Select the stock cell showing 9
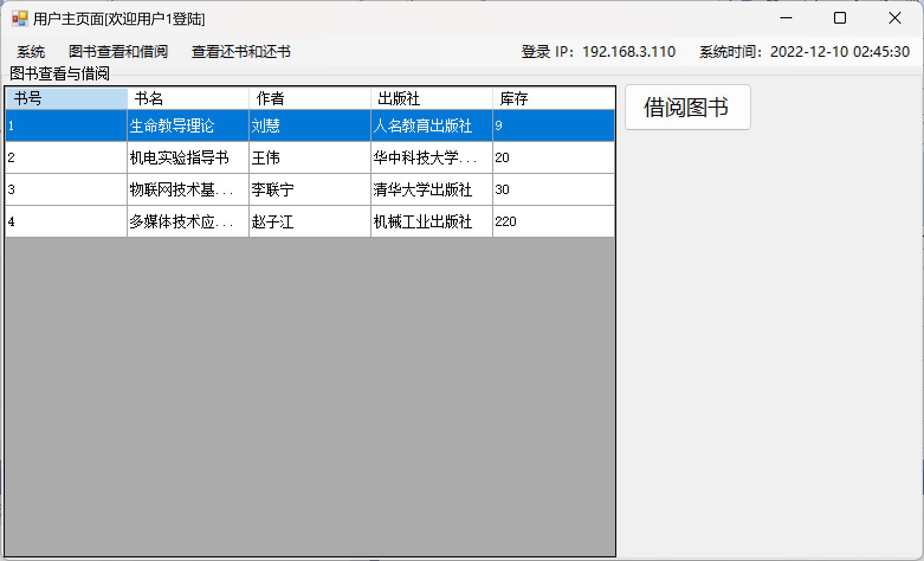Image resolution: width=924 pixels, height=561 pixels. 554,125
